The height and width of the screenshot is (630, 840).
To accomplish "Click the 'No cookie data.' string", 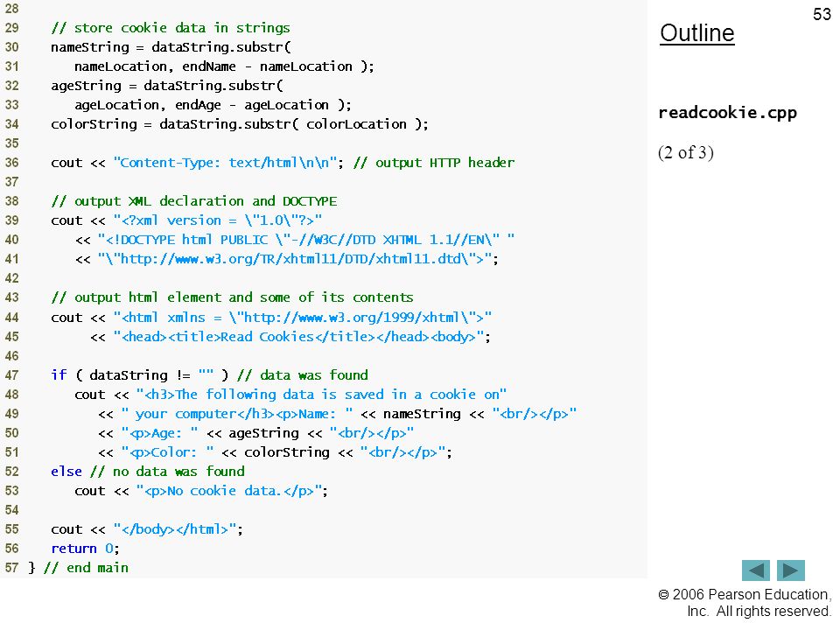I will point(229,491).
